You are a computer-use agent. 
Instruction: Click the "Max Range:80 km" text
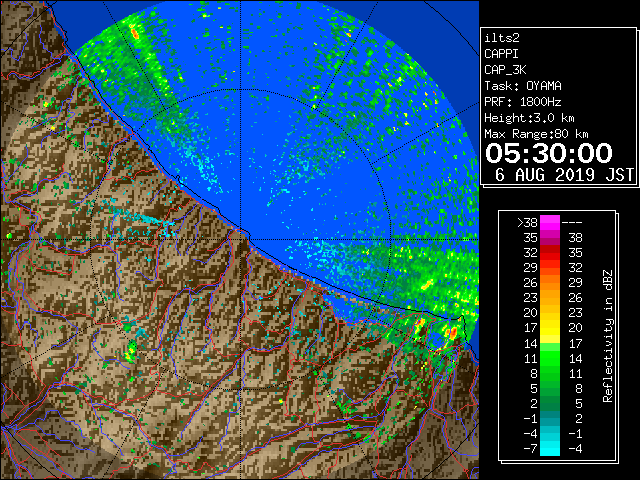point(536,134)
